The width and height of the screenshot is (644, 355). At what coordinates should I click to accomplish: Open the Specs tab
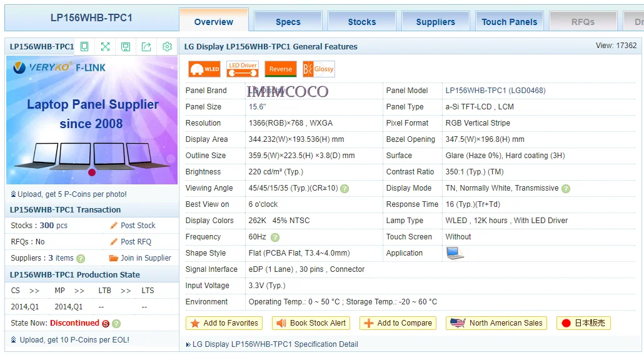[x=288, y=21]
